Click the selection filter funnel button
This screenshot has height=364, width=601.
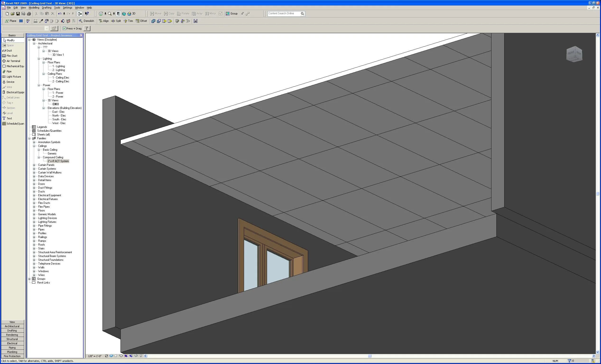pos(87,28)
